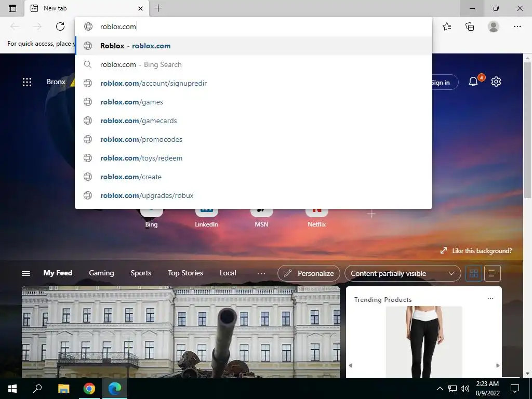Viewport: 532px width, 399px height.
Task: Add a new quick link site
Action: click(371, 214)
